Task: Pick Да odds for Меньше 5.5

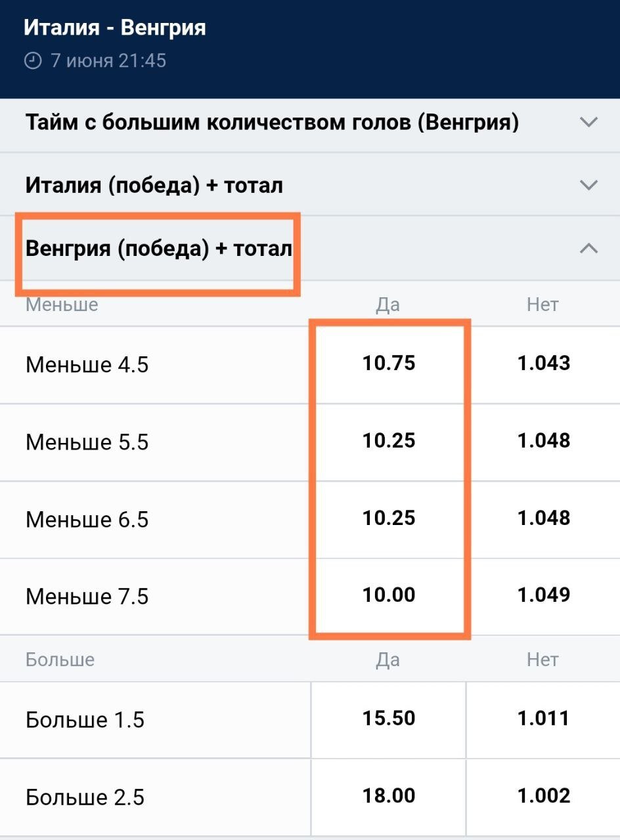Action: click(x=389, y=441)
